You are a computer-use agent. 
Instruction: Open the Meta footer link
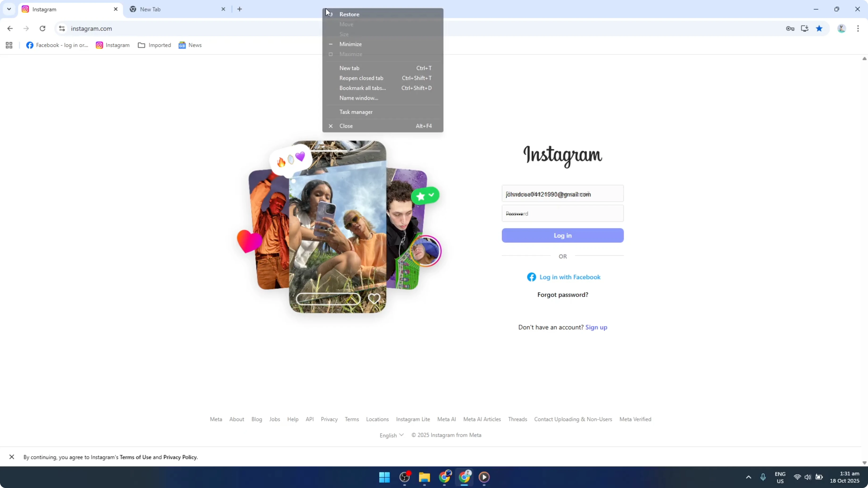(216, 419)
